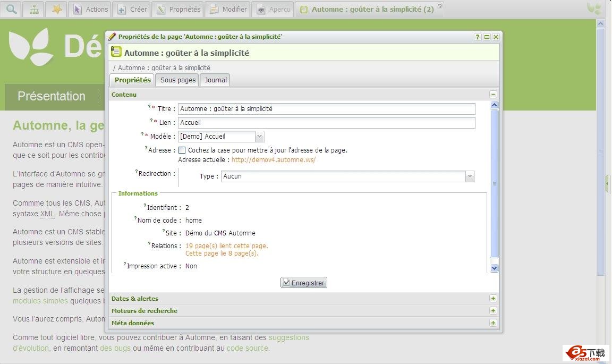Click the refresh icon on the page tab
612x364 pixels.
coord(439,5)
